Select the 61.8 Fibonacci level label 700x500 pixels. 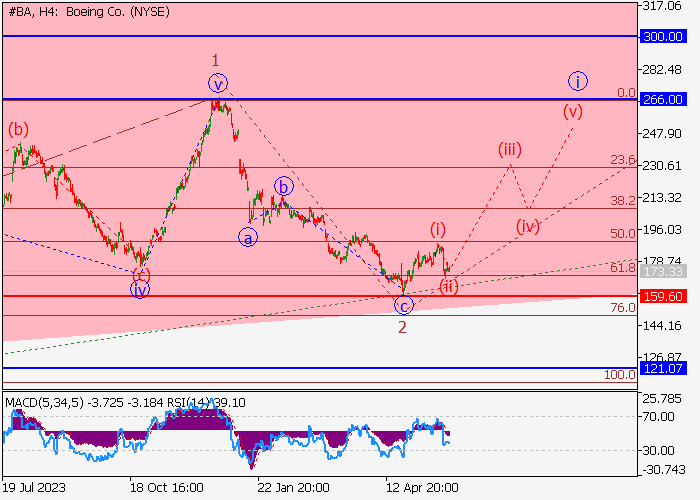coord(622,268)
